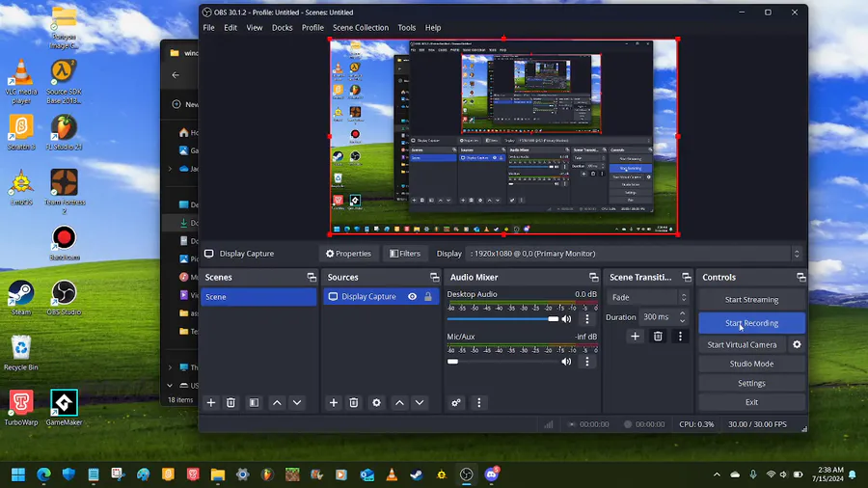This screenshot has height=488, width=868.
Task: Move scene down with arrow icon
Action: click(x=297, y=403)
